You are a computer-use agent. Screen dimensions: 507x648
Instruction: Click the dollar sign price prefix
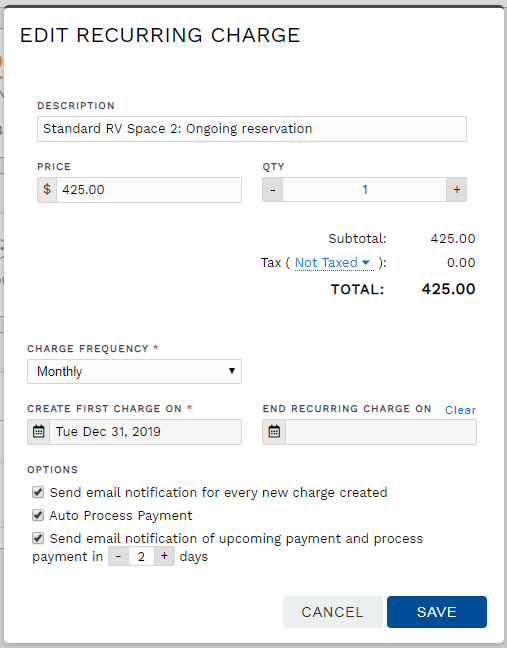tap(47, 190)
